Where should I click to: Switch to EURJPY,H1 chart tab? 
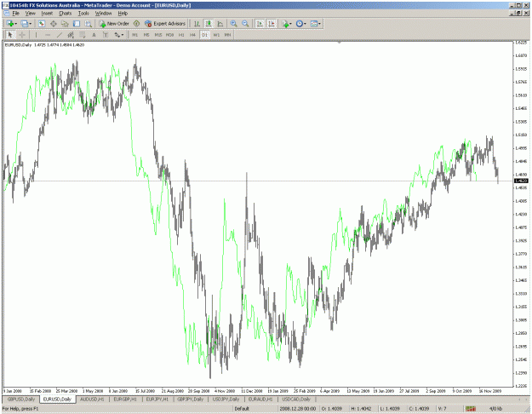(157, 399)
